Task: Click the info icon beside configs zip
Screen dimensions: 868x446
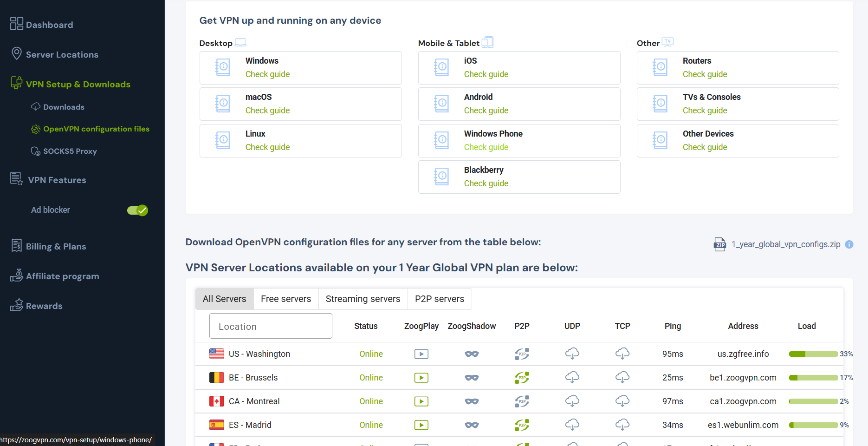Action: tap(849, 244)
